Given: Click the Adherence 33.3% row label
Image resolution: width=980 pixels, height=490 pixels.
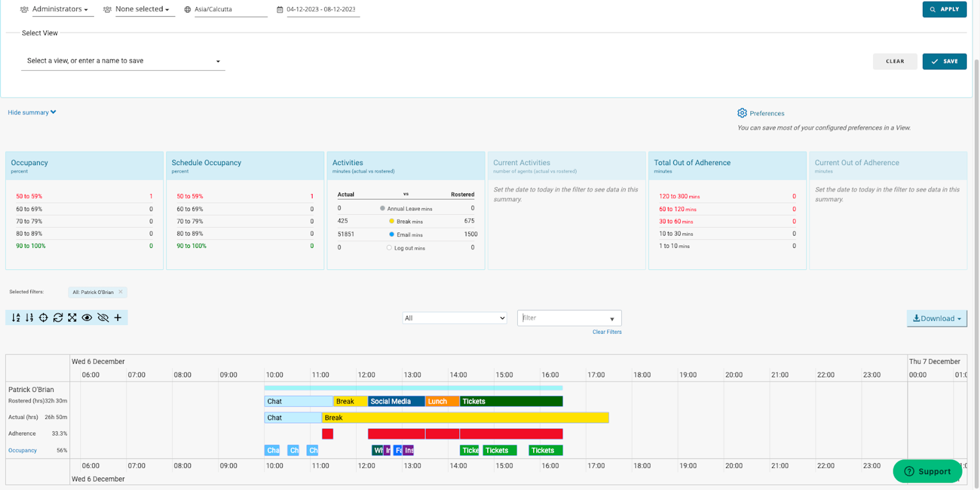Looking at the screenshot, I should [37, 434].
